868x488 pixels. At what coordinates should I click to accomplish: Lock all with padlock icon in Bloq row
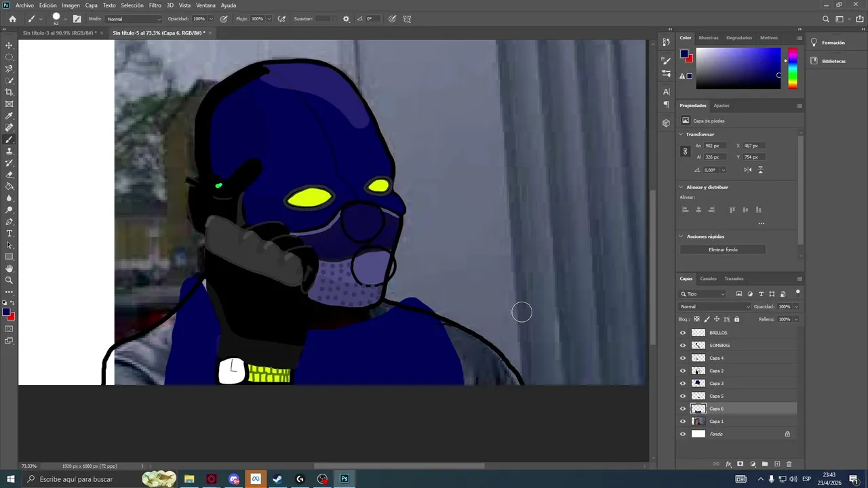[736, 319]
